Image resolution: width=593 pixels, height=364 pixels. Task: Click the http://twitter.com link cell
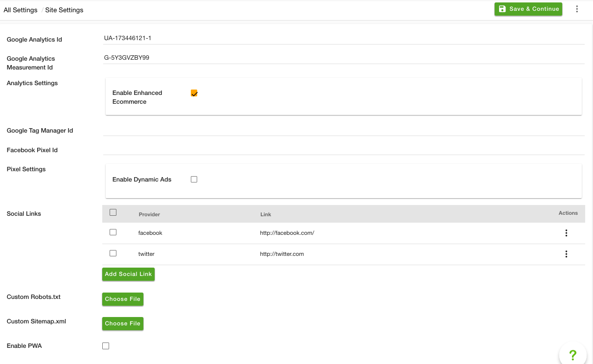(282, 254)
